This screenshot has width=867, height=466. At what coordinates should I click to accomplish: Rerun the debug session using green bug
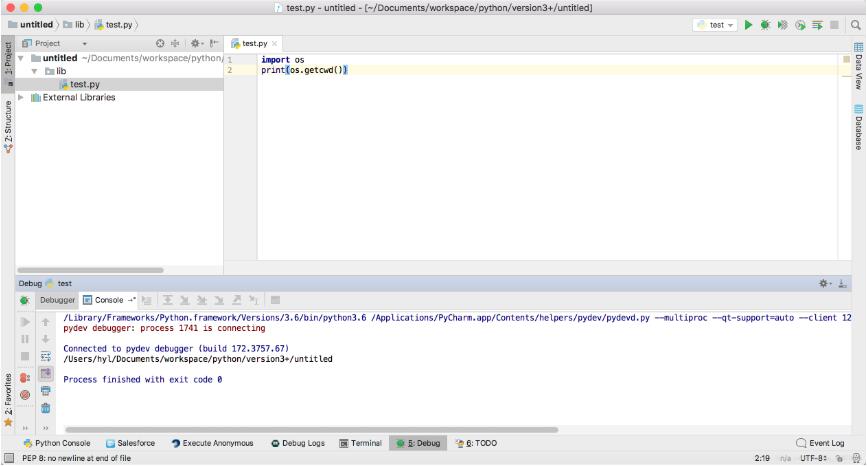pos(25,300)
